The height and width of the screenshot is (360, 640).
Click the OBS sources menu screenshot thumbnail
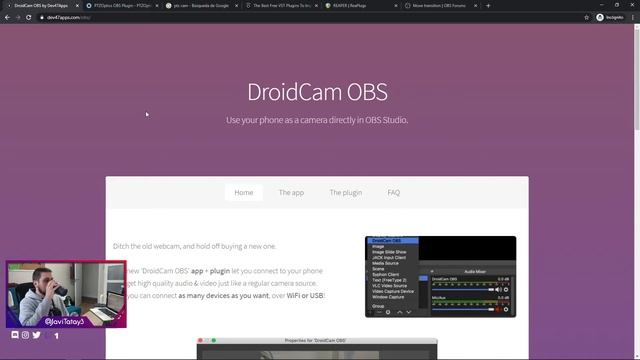point(440,276)
